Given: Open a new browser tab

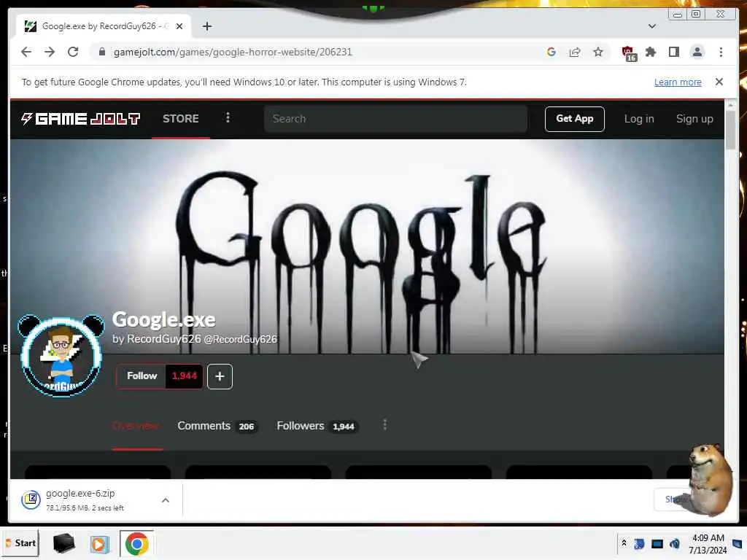Looking at the screenshot, I should [x=206, y=26].
